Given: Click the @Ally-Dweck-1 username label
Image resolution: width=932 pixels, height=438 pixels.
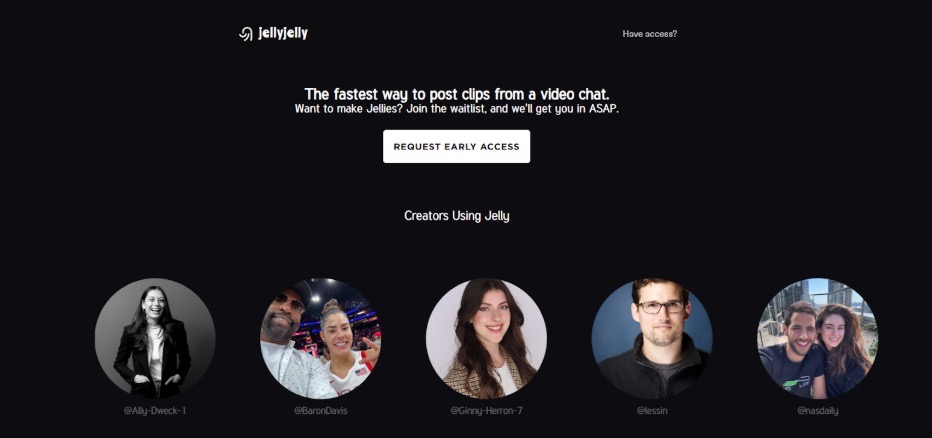Looking at the screenshot, I should (155, 411).
